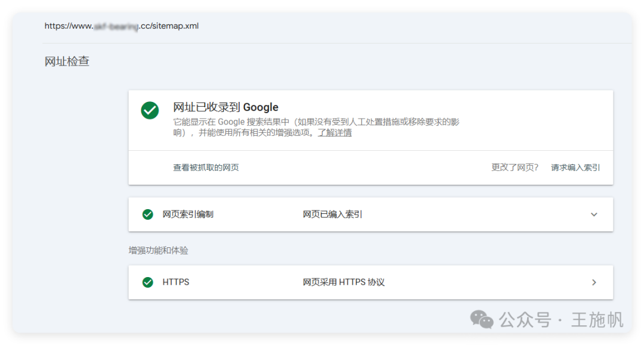
Task: Open the HTTPS row right arrow
Action: [594, 282]
